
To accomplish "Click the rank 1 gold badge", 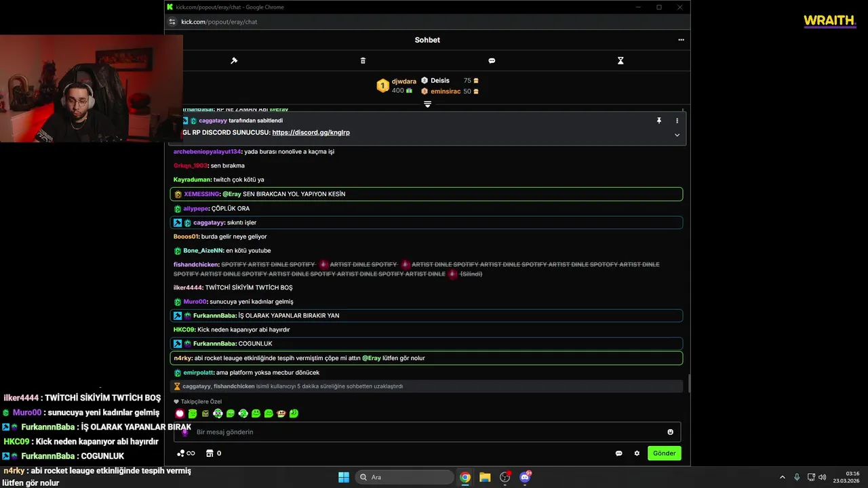I will click(x=382, y=85).
